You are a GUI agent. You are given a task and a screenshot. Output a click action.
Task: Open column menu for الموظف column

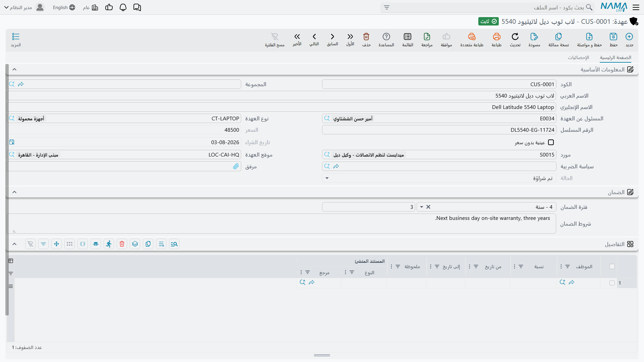pyautogui.click(x=561, y=266)
